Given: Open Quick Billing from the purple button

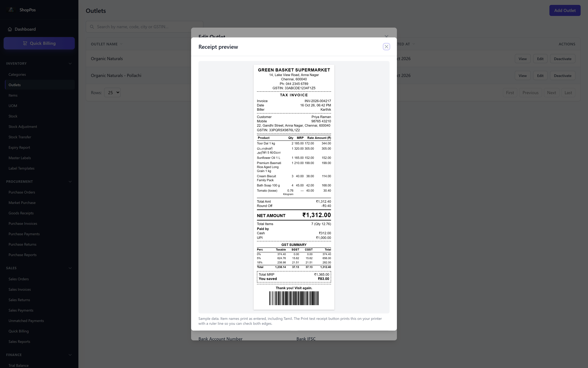Looking at the screenshot, I should (x=39, y=43).
